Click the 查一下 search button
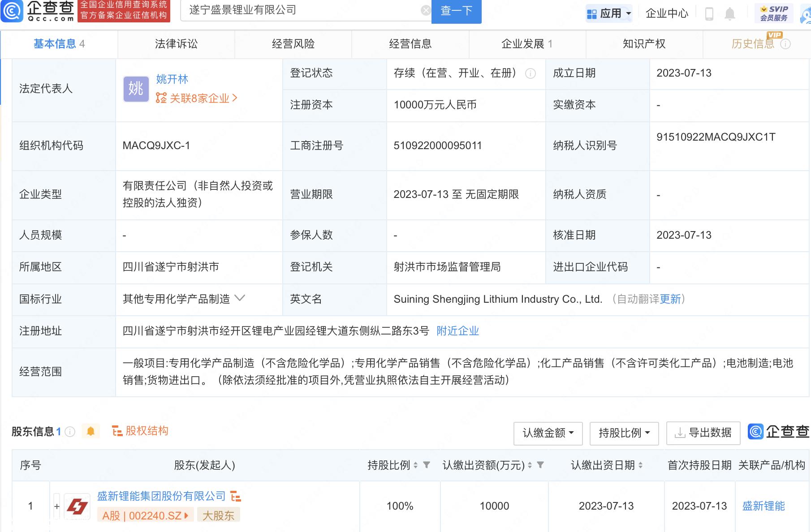The width and height of the screenshot is (811, 532). (456, 11)
